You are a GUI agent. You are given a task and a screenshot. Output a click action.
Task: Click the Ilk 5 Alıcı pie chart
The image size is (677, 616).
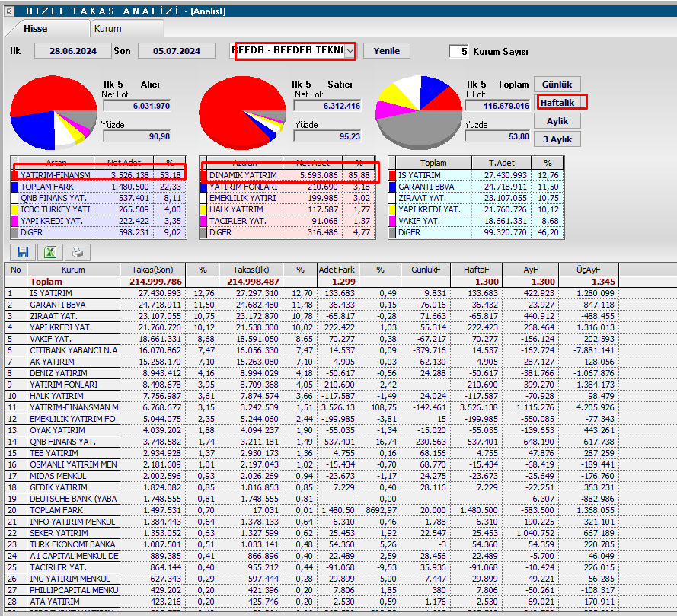click(53, 112)
